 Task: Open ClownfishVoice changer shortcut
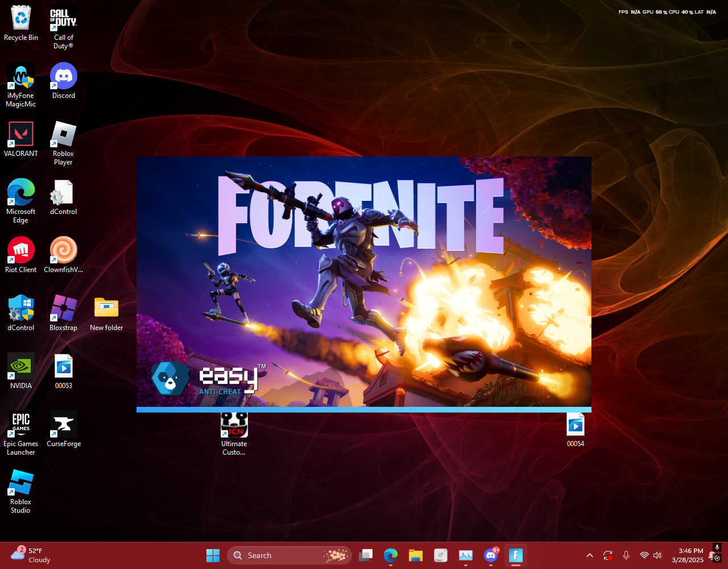pyautogui.click(x=63, y=255)
